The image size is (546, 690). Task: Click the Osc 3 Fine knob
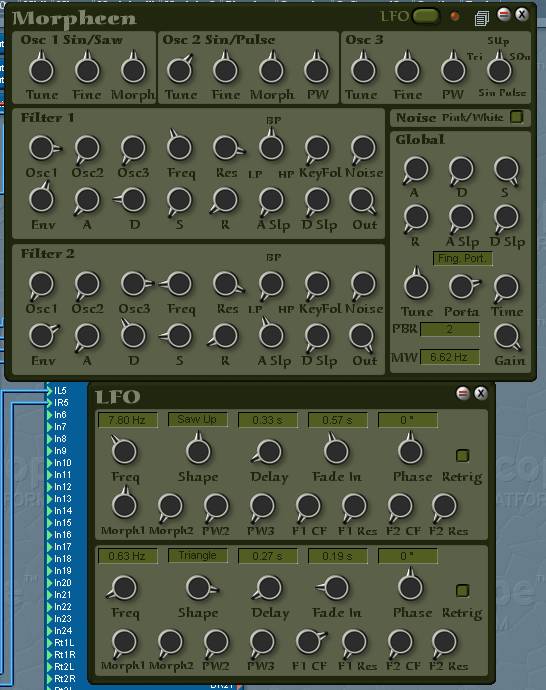[407, 70]
